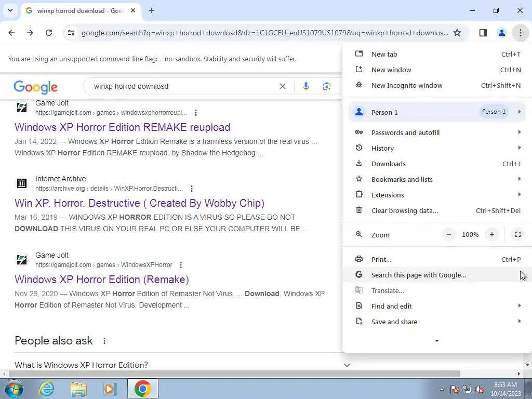
Task: Go back using the browser back arrow
Action: (x=11, y=33)
